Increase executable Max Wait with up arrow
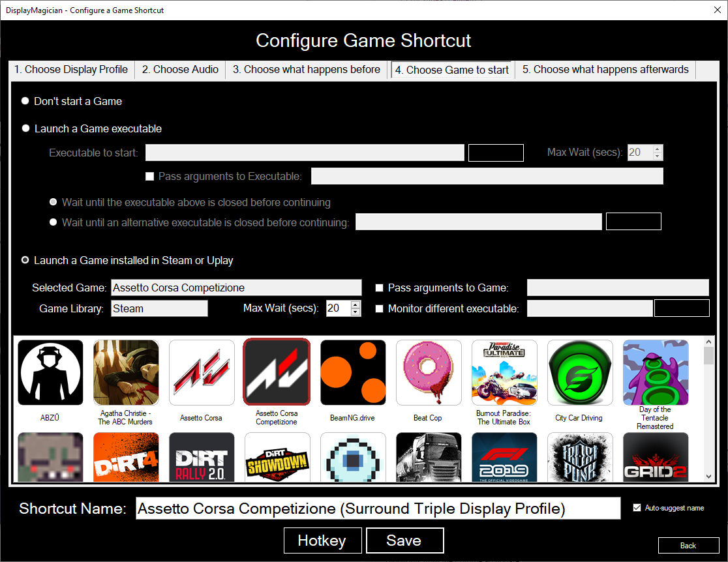Screen dimensions: 728x562 (x=657, y=149)
